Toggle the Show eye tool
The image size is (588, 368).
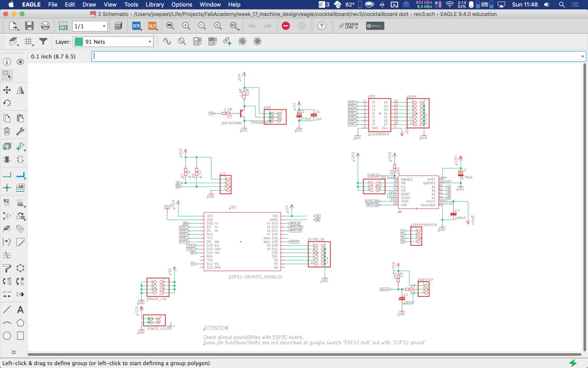[x=20, y=62]
